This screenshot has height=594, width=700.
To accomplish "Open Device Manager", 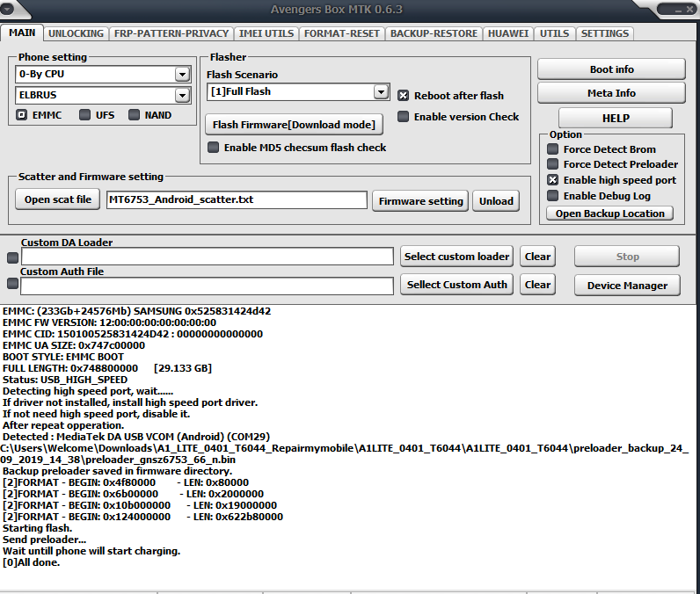I will click(x=627, y=286).
